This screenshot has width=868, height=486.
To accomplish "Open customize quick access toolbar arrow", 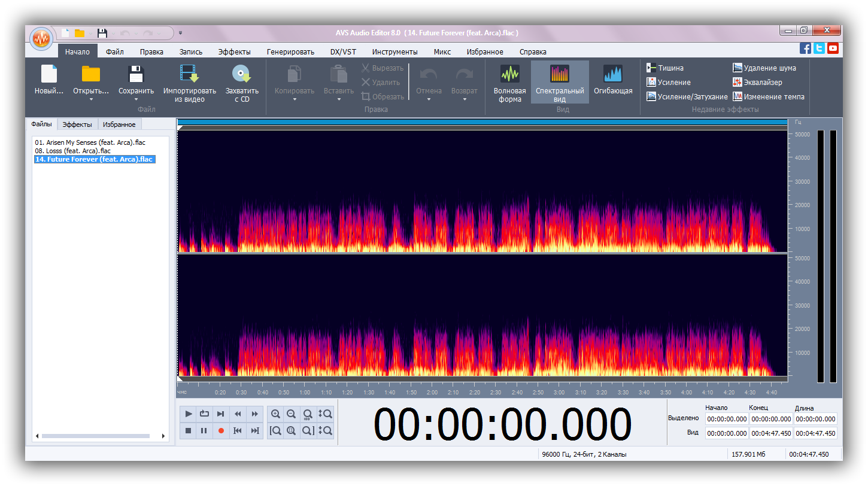I will pos(180,33).
